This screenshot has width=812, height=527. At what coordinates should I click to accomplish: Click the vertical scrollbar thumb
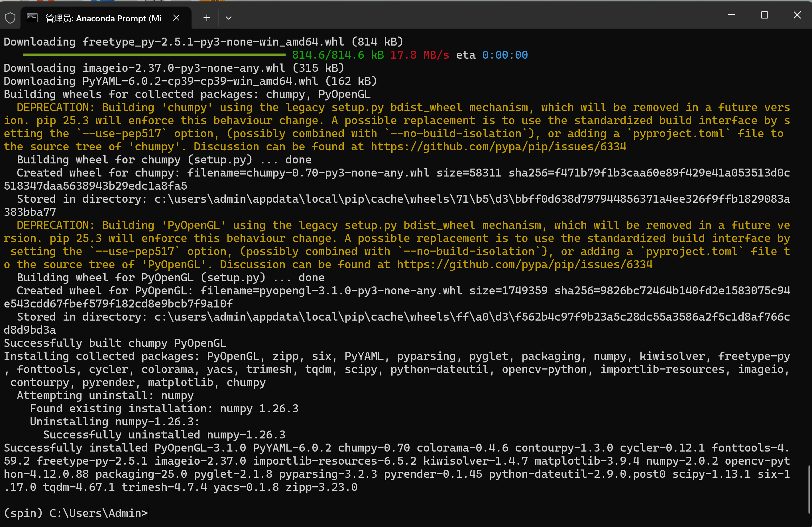809,489
